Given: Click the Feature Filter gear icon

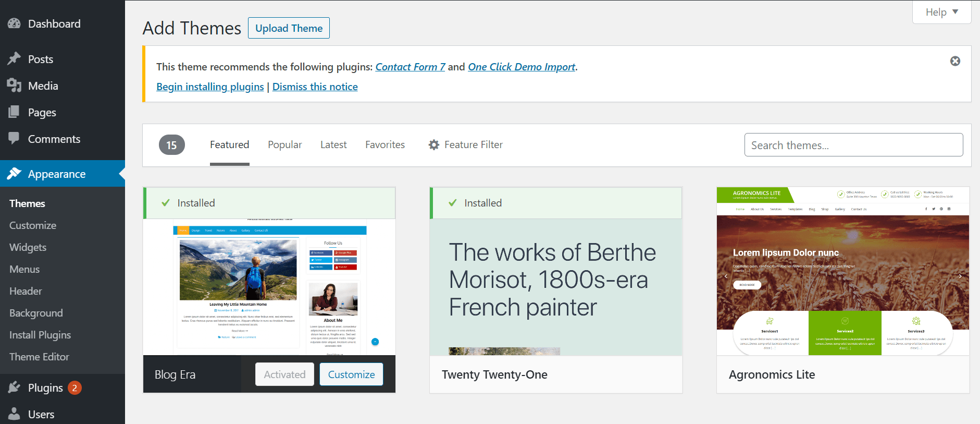Looking at the screenshot, I should point(434,145).
